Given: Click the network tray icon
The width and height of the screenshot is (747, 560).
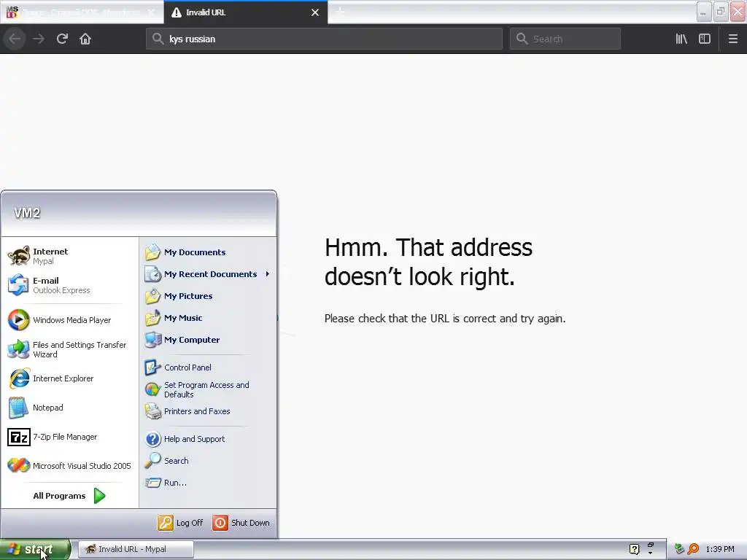Looking at the screenshot, I should [679, 549].
